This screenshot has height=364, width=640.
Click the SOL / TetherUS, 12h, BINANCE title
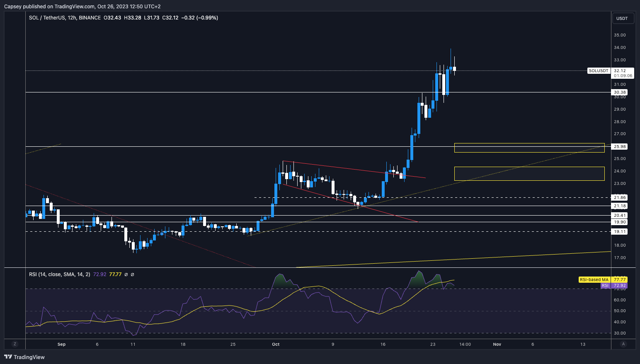(65, 18)
